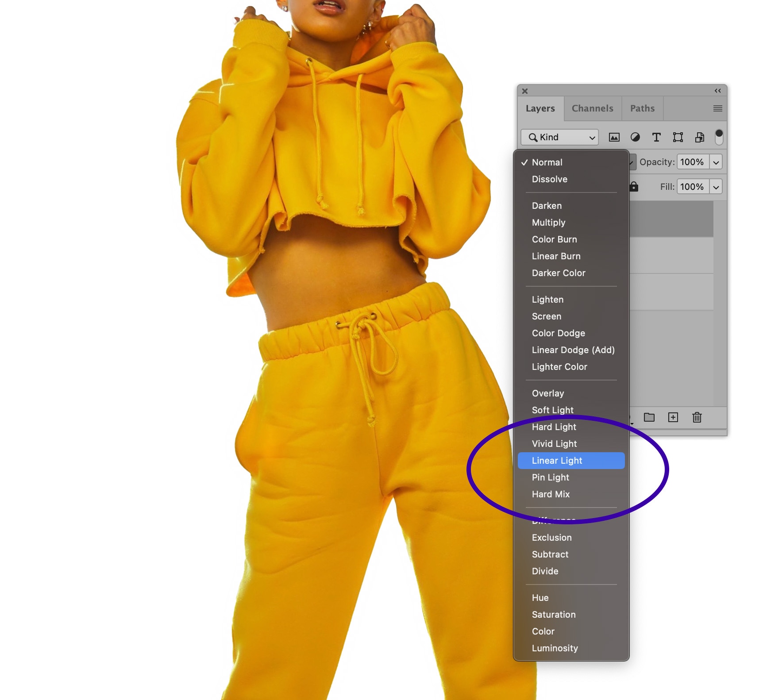The width and height of the screenshot is (763, 700).
Task: Select Multiply from blend mode list
Action: [x=548, y=223]
